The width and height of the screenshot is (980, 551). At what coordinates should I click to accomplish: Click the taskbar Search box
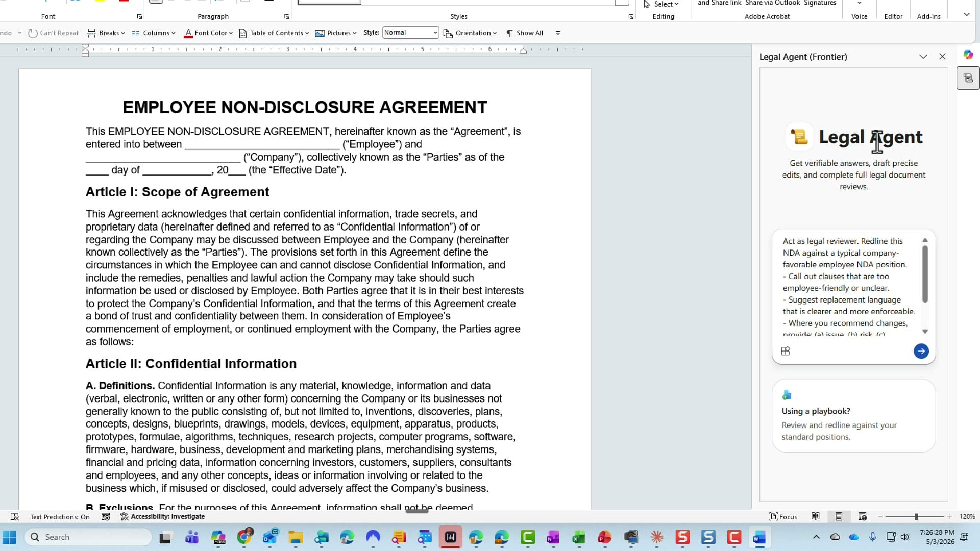click(x=88, y=537)
